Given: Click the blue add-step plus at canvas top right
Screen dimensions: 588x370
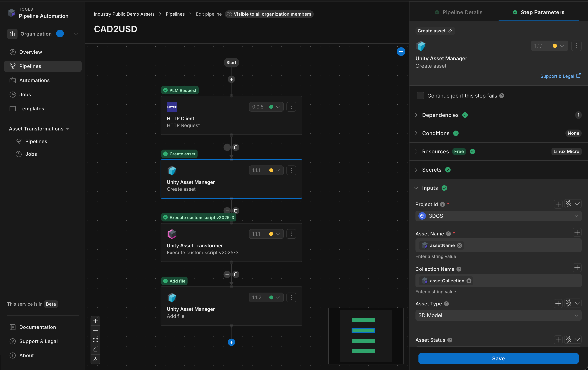Looking at the screenshot, I should pos(401,52).
